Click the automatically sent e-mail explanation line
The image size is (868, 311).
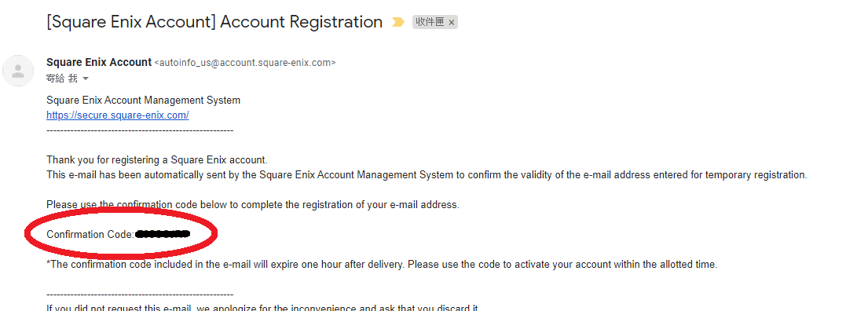click(x=427, y=175)
